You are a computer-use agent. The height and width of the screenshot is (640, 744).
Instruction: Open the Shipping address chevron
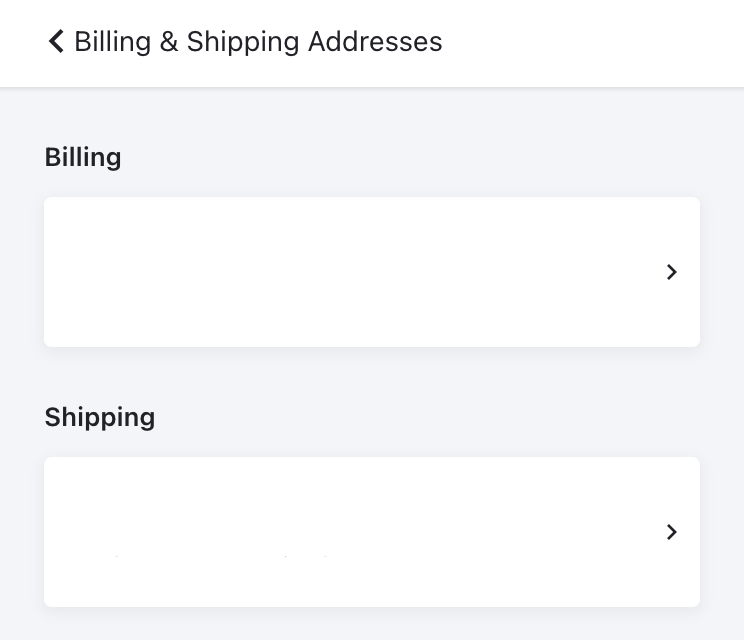coord(672,532)
